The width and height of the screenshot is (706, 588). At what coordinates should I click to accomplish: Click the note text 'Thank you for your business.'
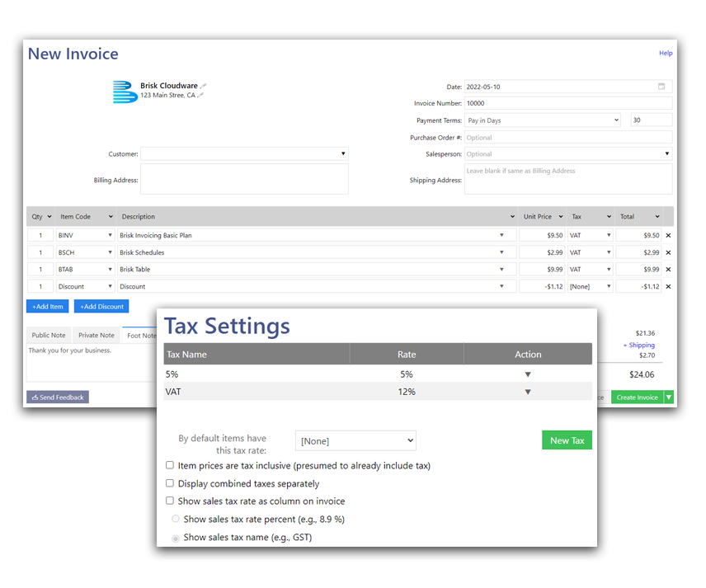[x=70, y=350]
